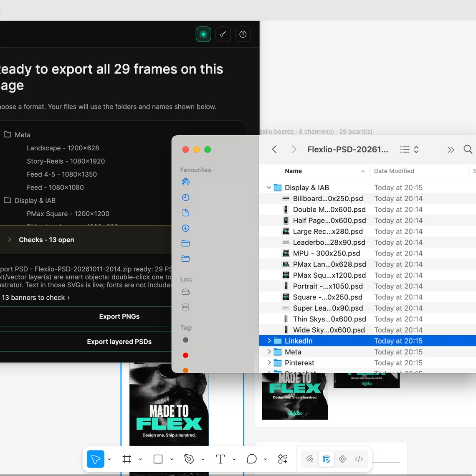Select MPU - 300x250.psd file in Finder
Image resolution: width=476 pixels, height=476 pixels.
pos(367,253)
